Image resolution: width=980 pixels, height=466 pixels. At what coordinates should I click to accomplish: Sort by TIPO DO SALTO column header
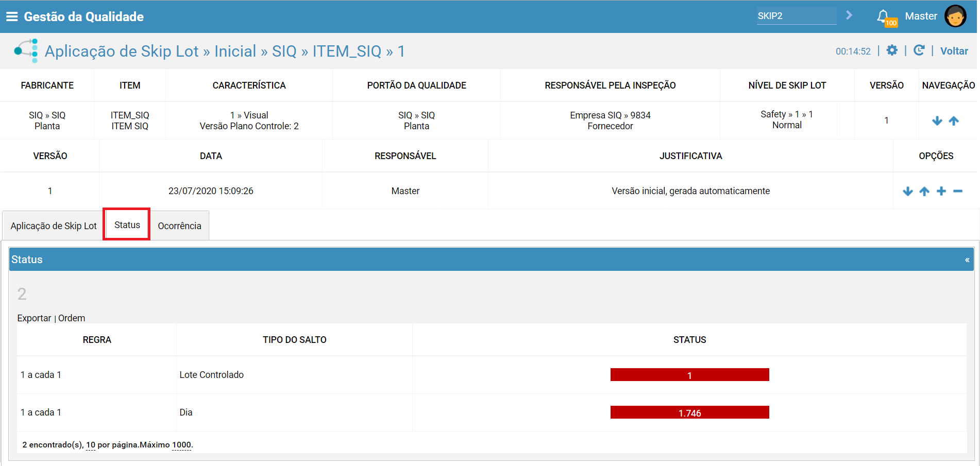pyautogui.click(x=294, y=340)
